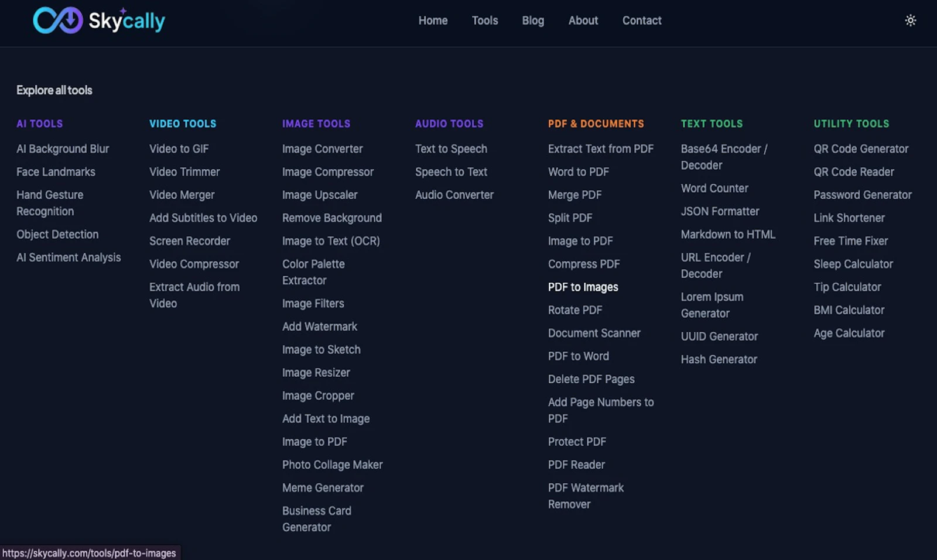The width and height of the screenshot is (937, 560).
Task: Open Add Page Numbers to PDF
Action: [601, 410]
